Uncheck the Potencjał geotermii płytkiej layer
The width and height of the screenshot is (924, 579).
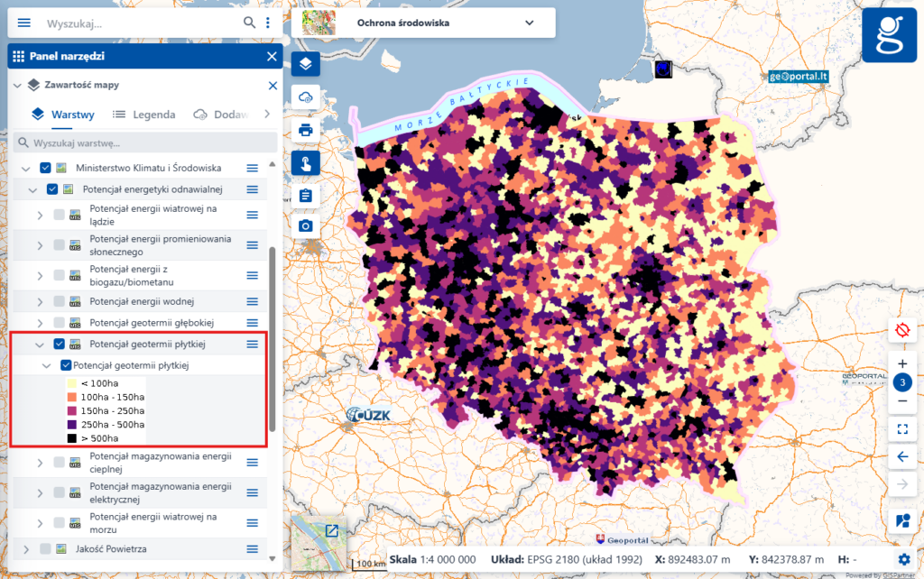[60, 345]
